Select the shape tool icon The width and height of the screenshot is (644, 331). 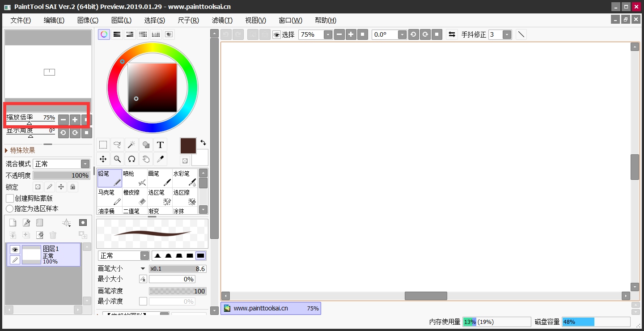click(146, 145)
